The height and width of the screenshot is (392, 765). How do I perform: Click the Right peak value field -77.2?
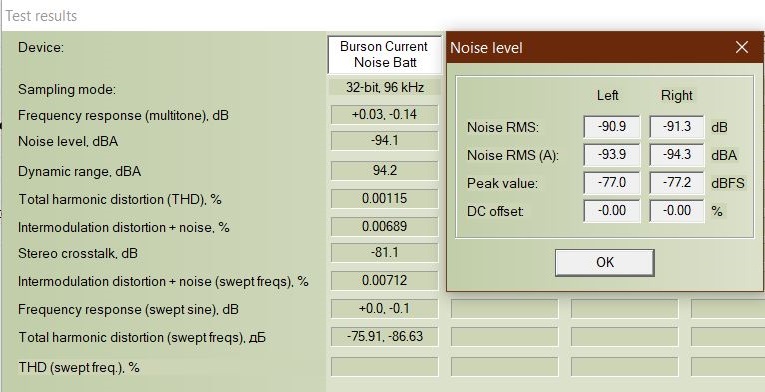(x=677, y=183)
